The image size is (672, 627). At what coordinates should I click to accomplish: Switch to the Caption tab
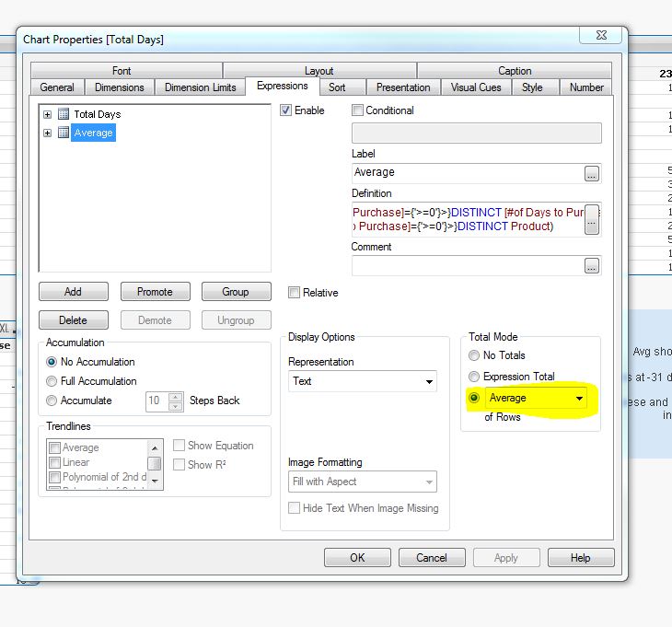[x=515, y=71]
